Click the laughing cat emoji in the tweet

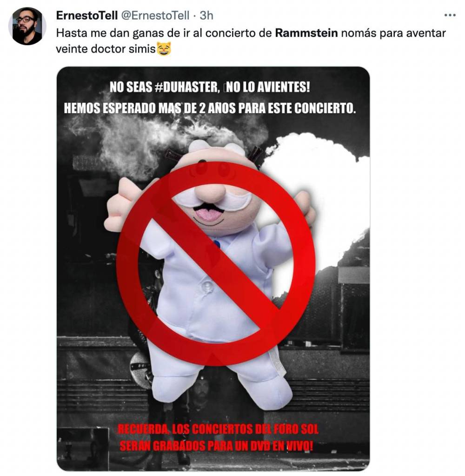[164, 49]
